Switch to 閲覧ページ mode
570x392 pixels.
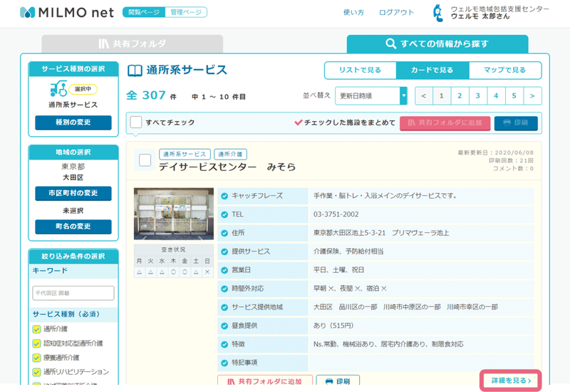point(144,12)
